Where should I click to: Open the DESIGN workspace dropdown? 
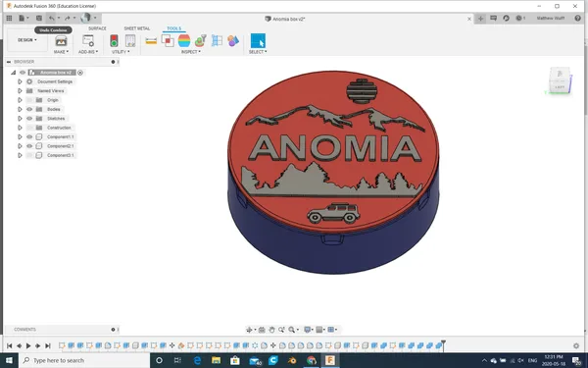point(27,40)
